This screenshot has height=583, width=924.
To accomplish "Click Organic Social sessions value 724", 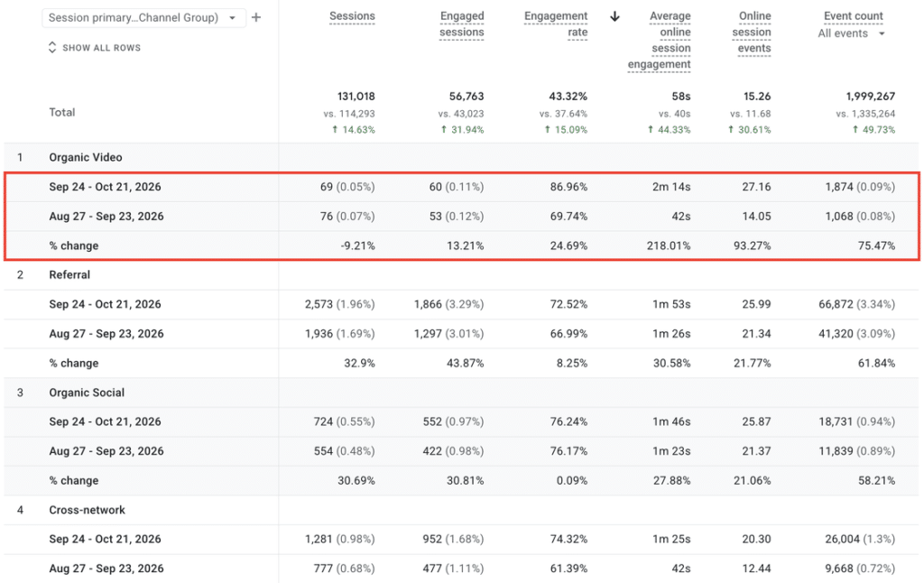I will point(324,421).
